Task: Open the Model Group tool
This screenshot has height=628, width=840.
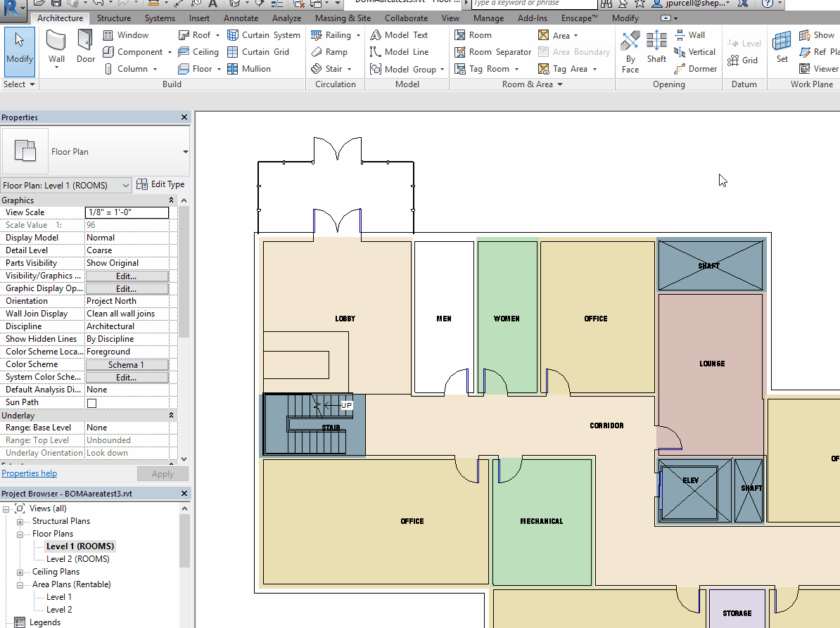Action: pos(403,69)
